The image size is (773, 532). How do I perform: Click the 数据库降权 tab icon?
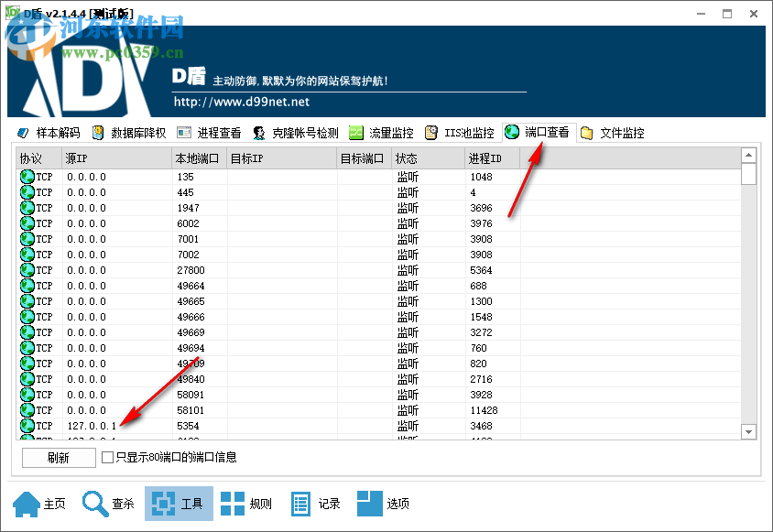(x=98, y=133)
